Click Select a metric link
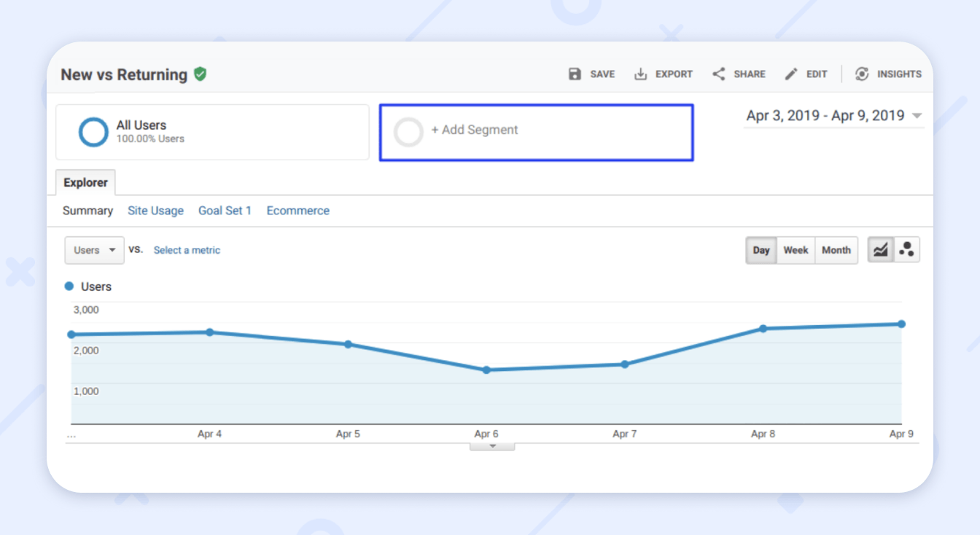980x535 pixels. tap(187, 250)
